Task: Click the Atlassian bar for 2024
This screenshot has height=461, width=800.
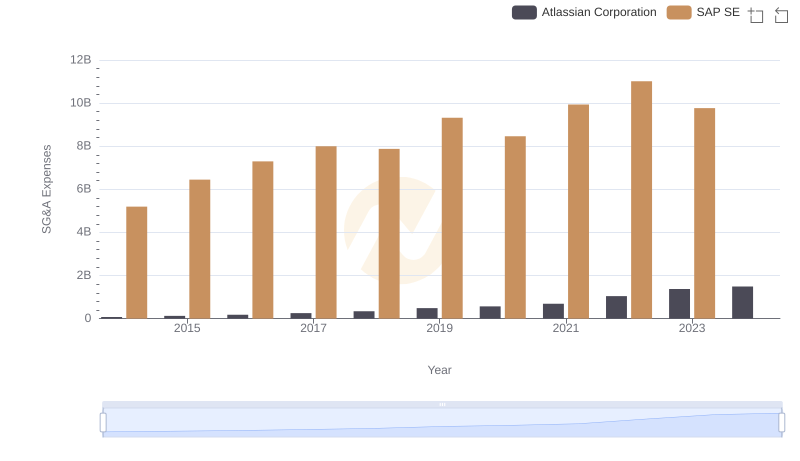Action: pos(742,302)
